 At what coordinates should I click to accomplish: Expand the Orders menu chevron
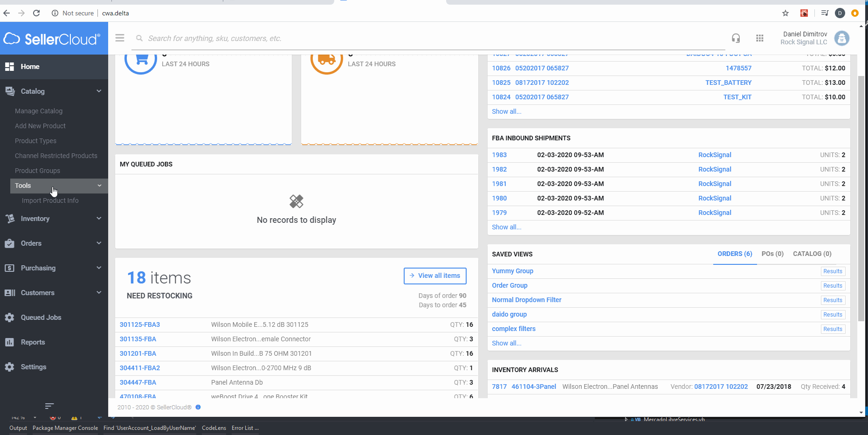pos(99,243)
